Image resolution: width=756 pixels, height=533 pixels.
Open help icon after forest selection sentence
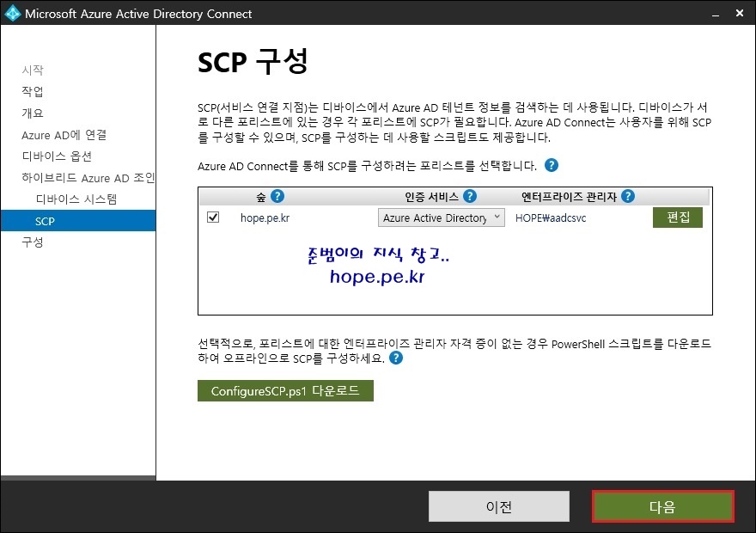551,165
